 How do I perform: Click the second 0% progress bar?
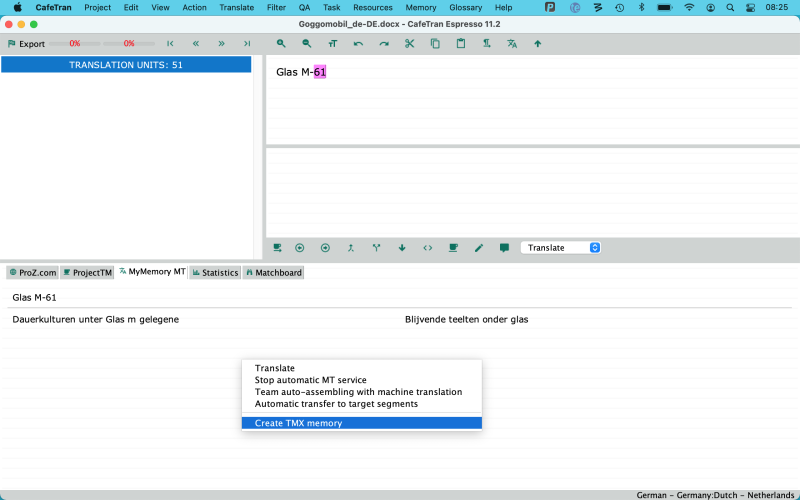[129, 44]
